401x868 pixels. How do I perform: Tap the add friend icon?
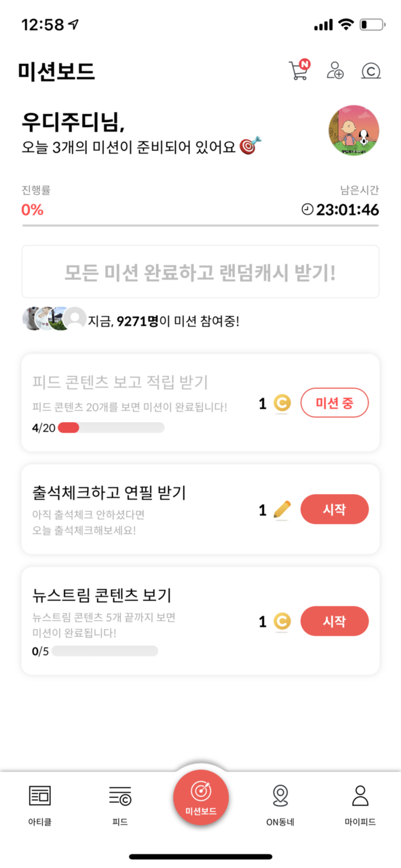click(335, 70)
